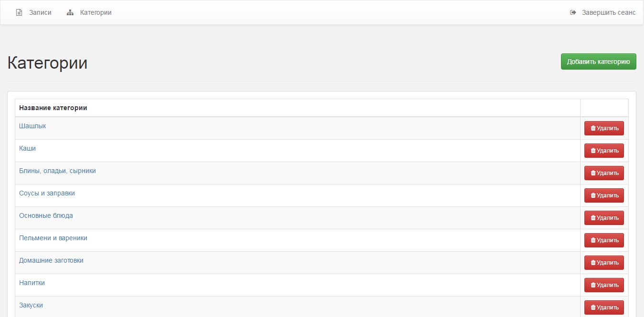Remove the Блины, оладьи, сырники category

pyautogui.click(x=604, y=173)
